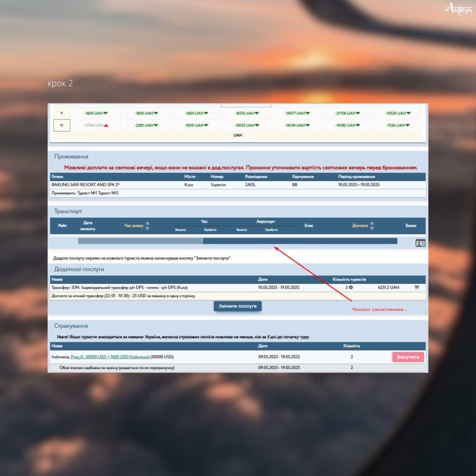
Task: Select the -8576 UAH price option
Action: (247, 113)
